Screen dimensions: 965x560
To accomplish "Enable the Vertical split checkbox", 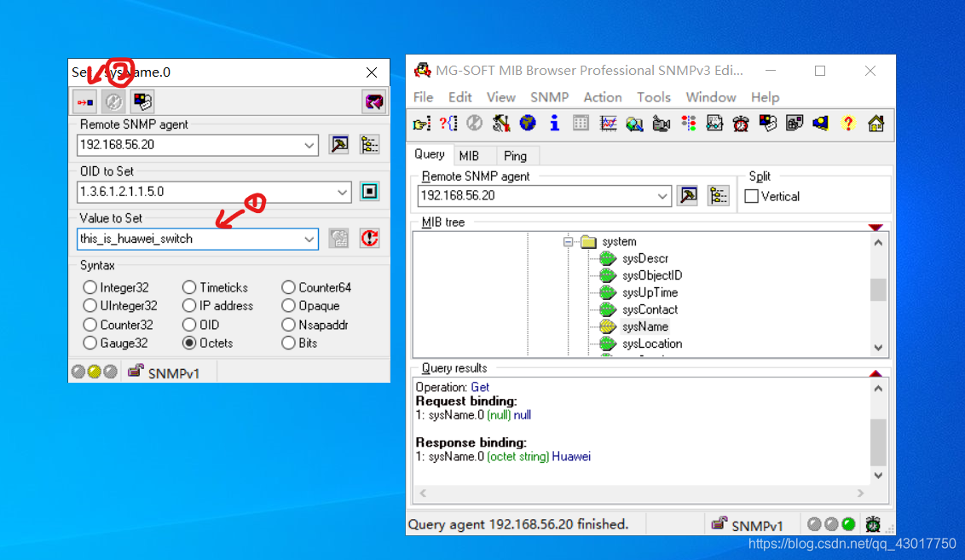I will (x=751, y=196).
